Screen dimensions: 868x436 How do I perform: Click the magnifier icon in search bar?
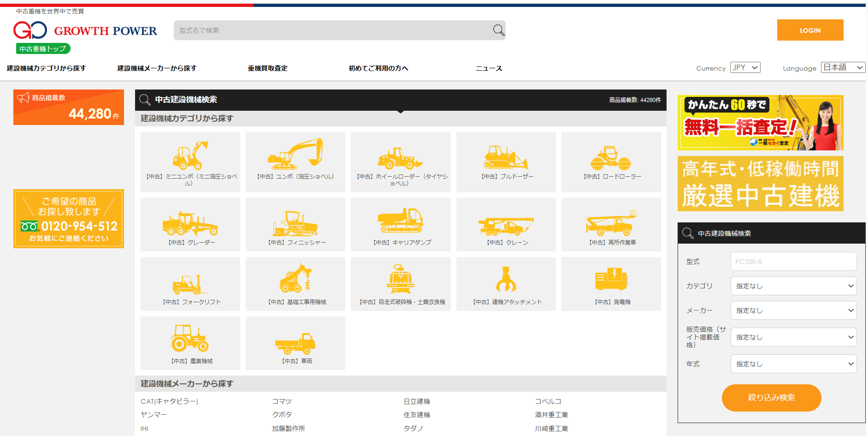tap(498, 30)
